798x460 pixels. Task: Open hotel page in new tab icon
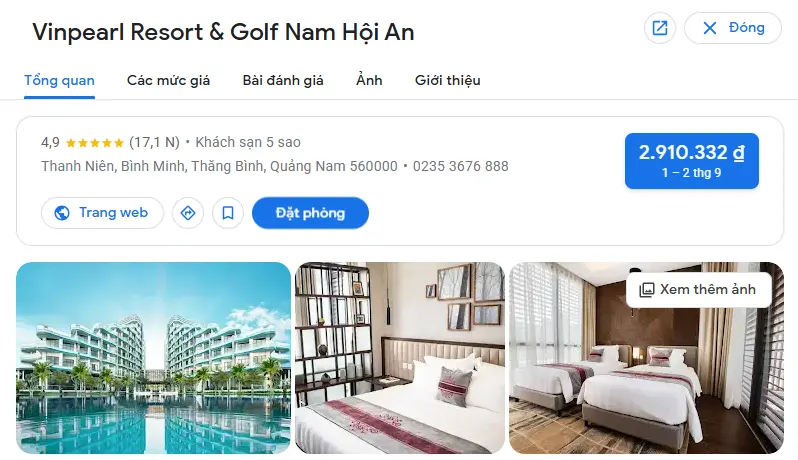tap(660, 27)
